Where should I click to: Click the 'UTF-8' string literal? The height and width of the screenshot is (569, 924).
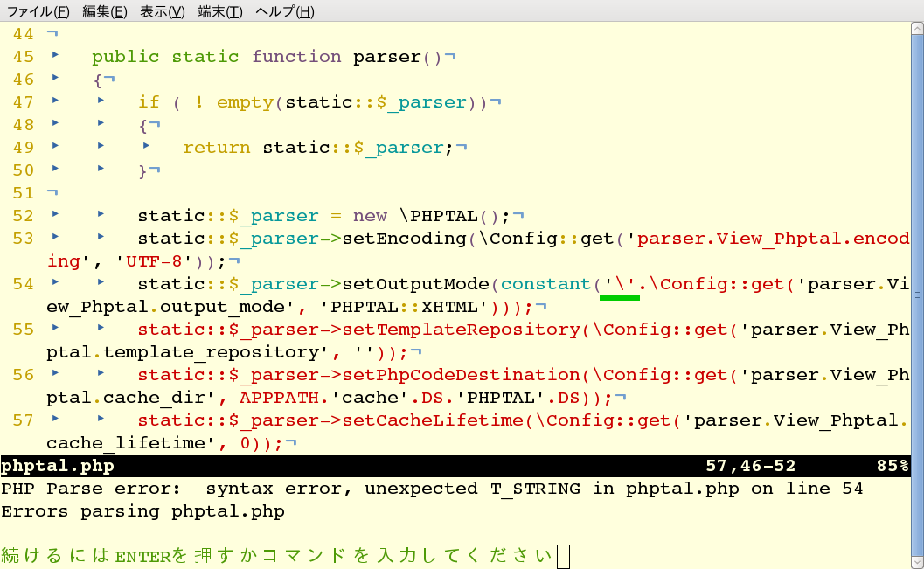[155, 261]
